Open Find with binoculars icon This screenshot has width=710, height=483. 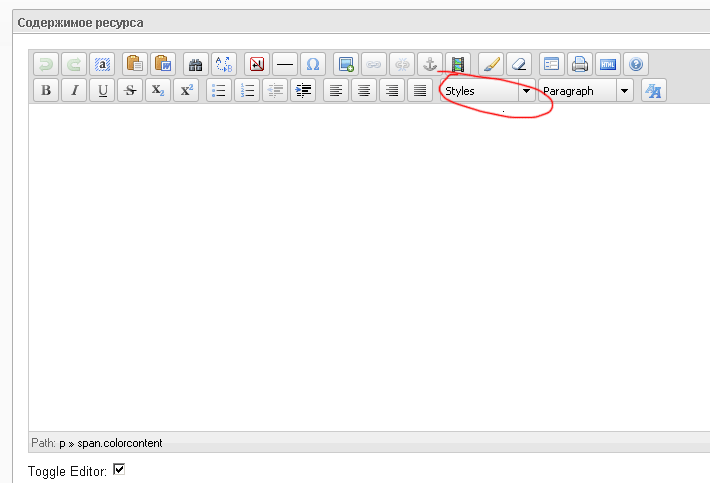[196, 64]
